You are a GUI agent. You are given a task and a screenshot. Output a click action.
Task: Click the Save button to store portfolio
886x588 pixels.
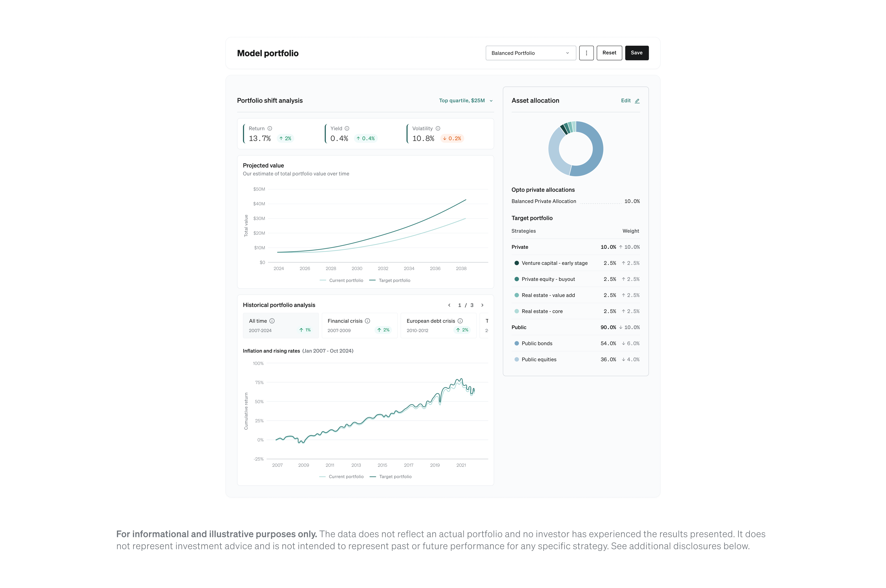635,53
